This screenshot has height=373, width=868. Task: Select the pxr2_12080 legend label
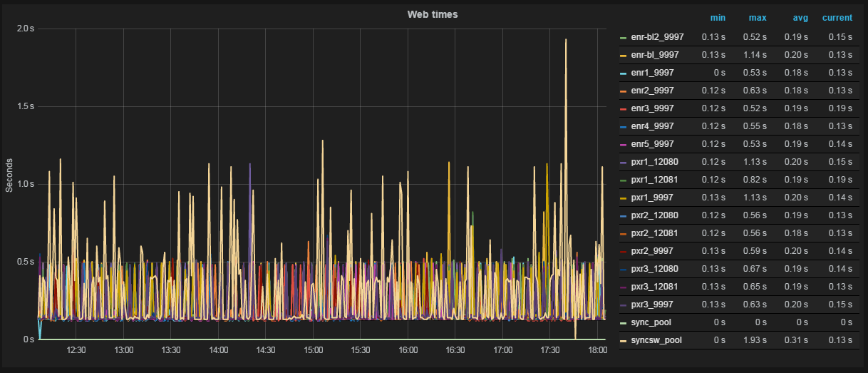(x=655, y=215)
